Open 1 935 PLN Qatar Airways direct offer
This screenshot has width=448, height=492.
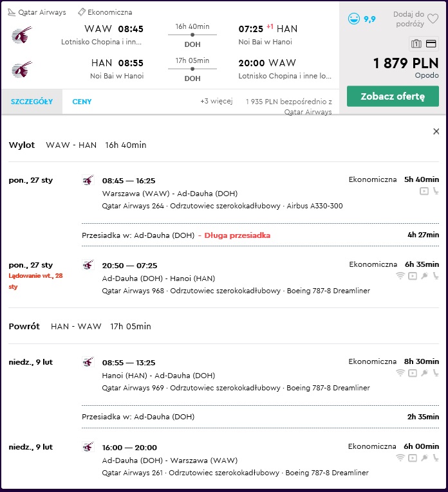(x=289, y=106)
